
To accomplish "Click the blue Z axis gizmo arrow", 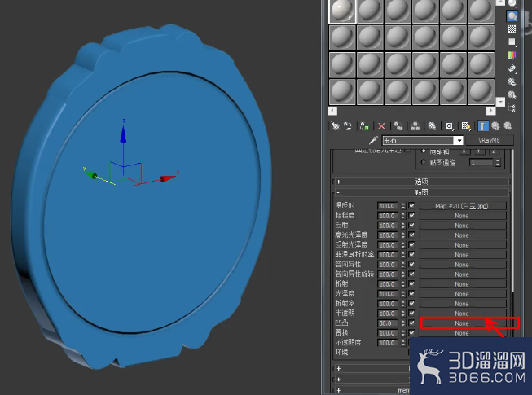I will tap(123, 134).
